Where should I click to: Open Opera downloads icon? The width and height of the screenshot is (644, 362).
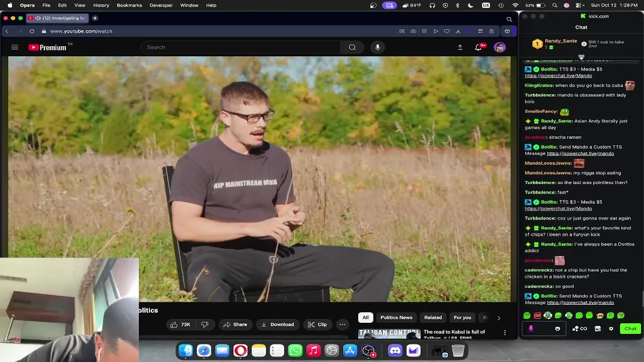click(458, 31)
